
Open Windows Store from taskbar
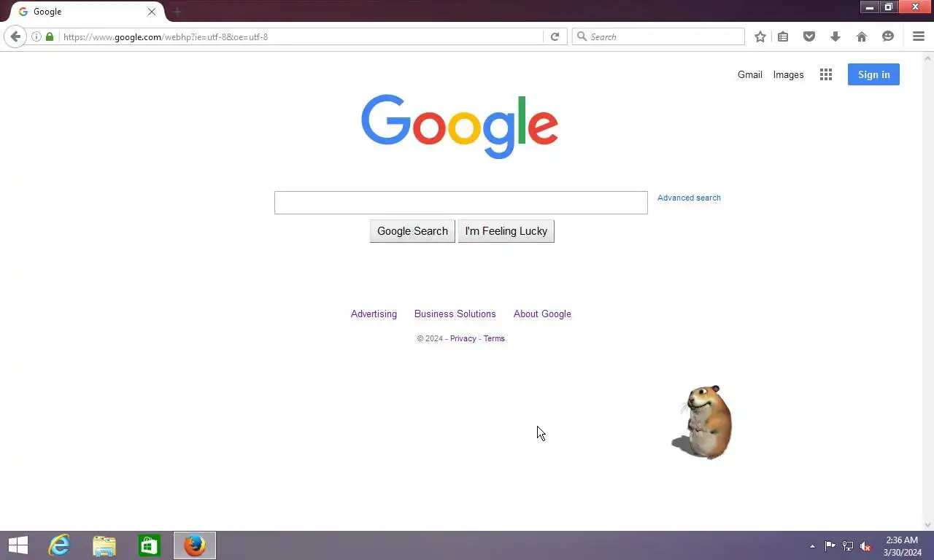pyautogui.click(x=150, y=545)
